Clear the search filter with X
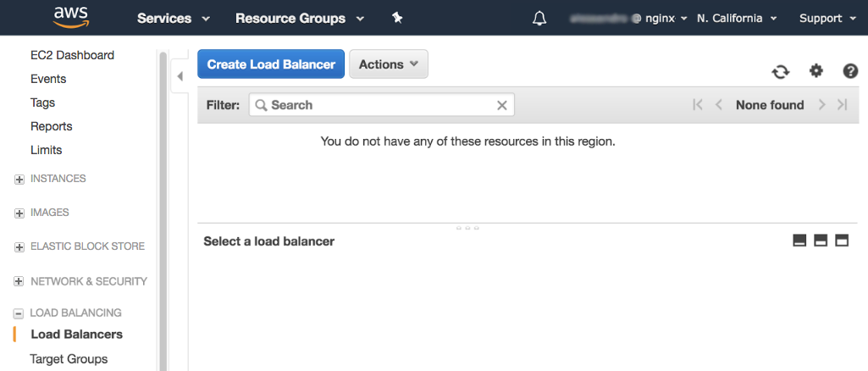 [x=501, y=105]
